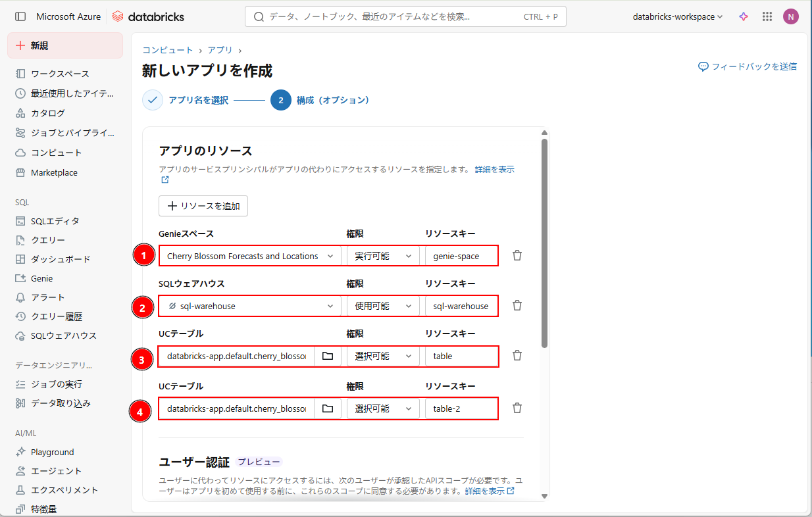812x517 pixels.
Task: Click the Add Resource button
Action: (203, 206)
